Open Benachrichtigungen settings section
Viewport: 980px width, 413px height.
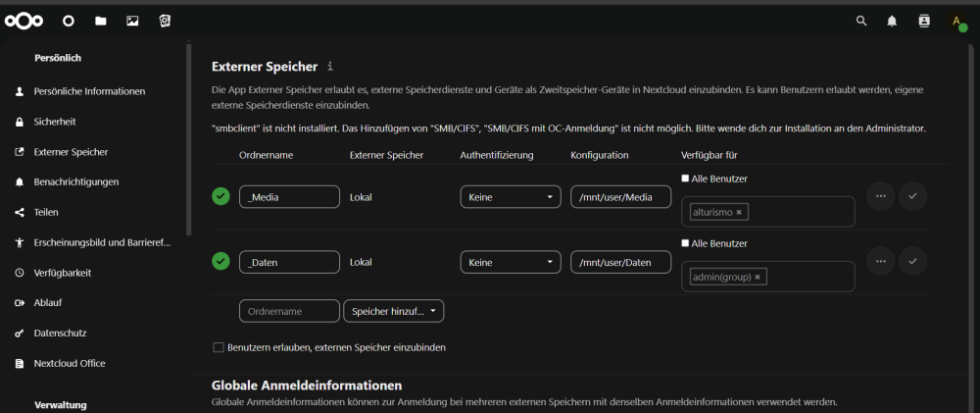(76, 182)
